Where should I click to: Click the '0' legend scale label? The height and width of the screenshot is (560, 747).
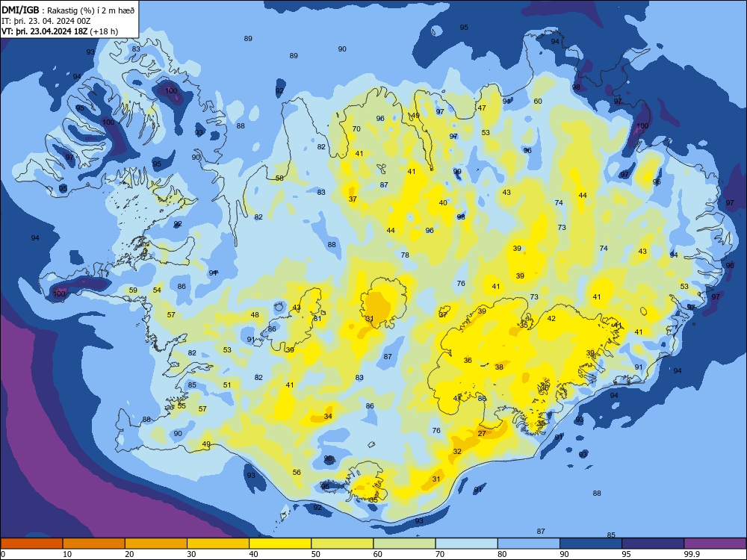click(3, 554)
